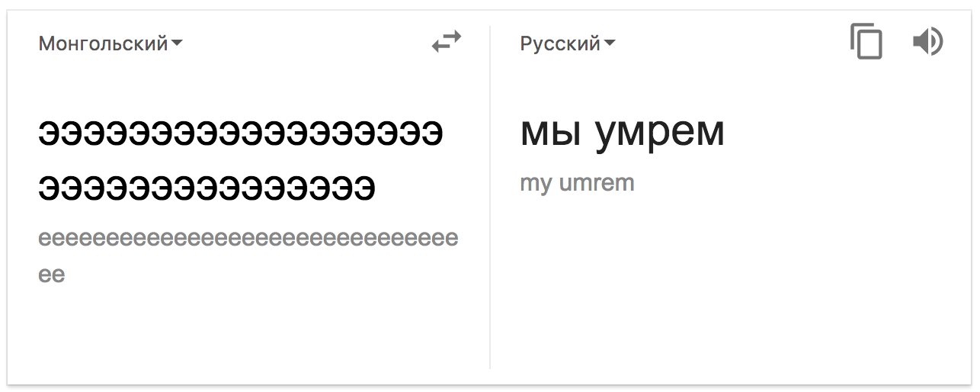
Task: Open the Монгольский source language dropdown
Action: 104,43
